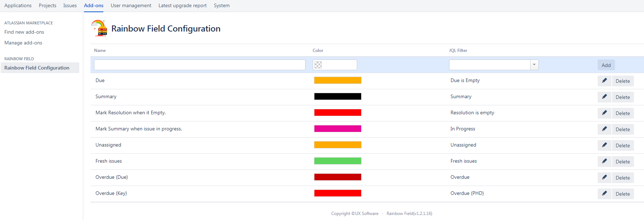Image resolution: width=644 pixels, height=220 pixels.
Task: Open Manage add-ons link
Action: [x=23, y=43]
